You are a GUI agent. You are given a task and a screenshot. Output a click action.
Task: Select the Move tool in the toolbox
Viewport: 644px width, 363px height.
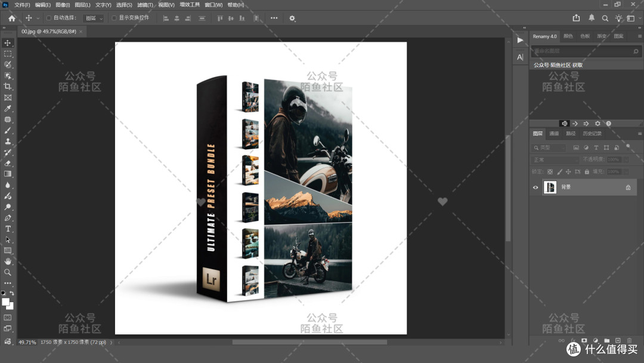pyautogui.click(x=8, y=43)
